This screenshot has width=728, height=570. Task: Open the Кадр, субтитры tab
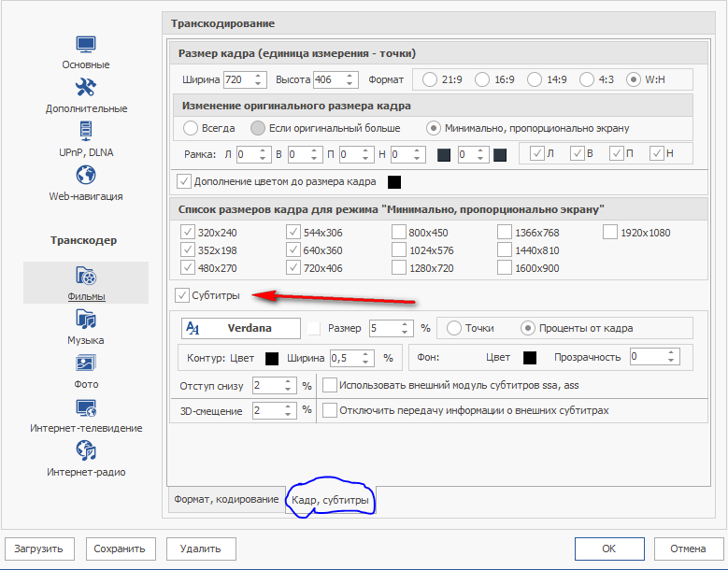click(330, 502)
